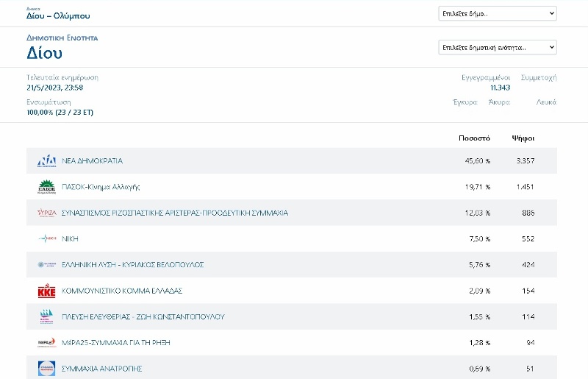Screen dimensions: 588x379
Task: Click the 'Εγγεγραμμένοι' label
Action: 486,78
